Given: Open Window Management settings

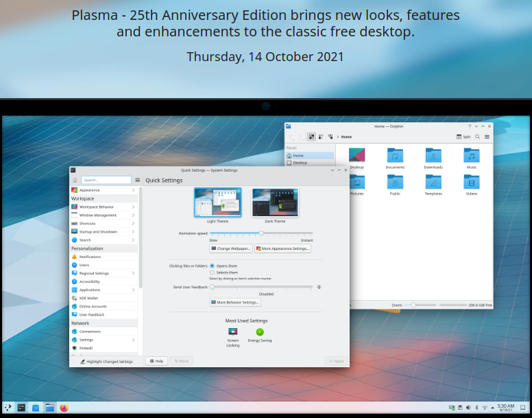Looking at the screenshot, I should (104, 215).
